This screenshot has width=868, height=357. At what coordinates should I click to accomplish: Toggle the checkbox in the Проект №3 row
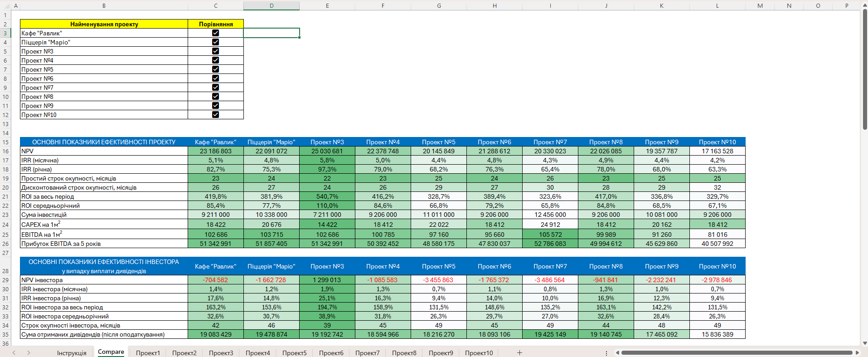(x=216, y=51)
